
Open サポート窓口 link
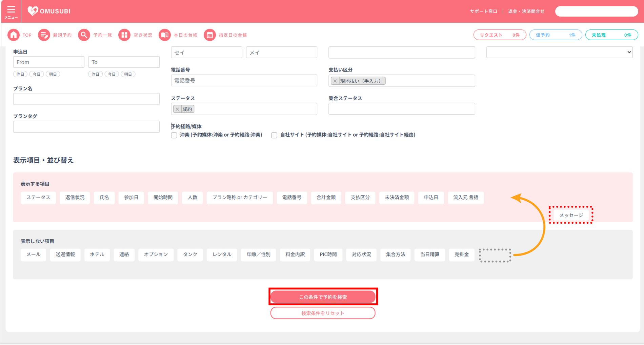tap(483, 11)
